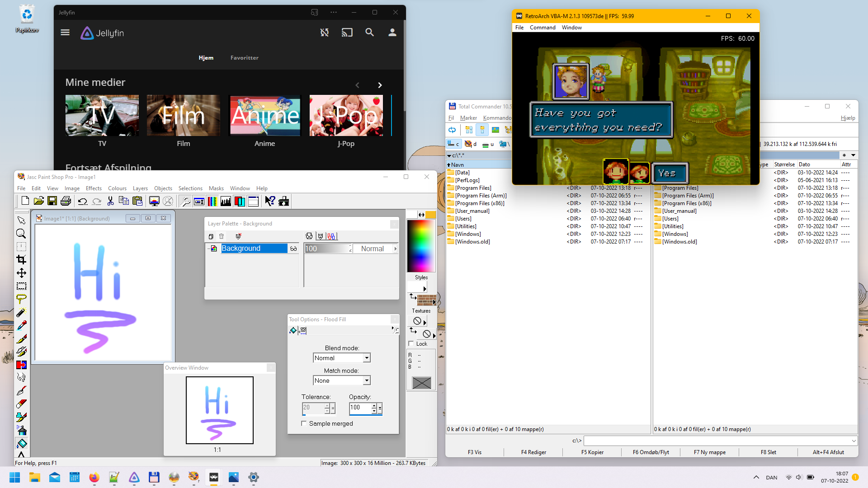Show next items in Mine medier
The height and width of the screenshot is (488, 868).
click(x=380, y=85)
